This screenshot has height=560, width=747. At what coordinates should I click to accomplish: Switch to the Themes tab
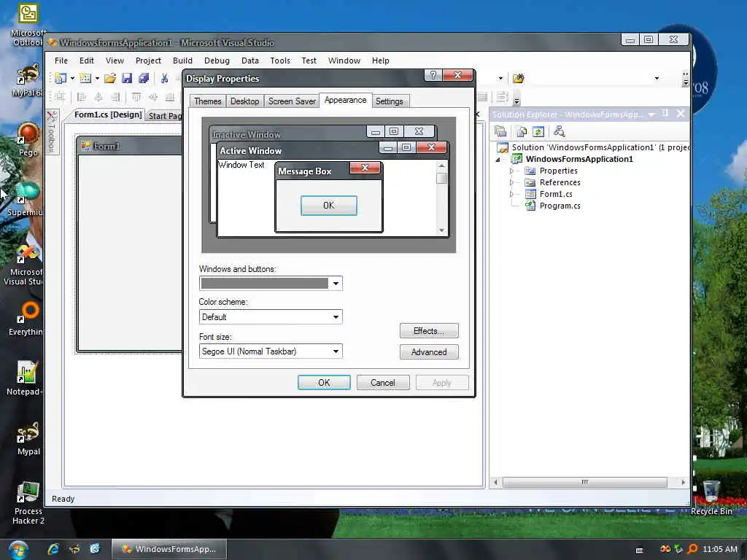207,101
